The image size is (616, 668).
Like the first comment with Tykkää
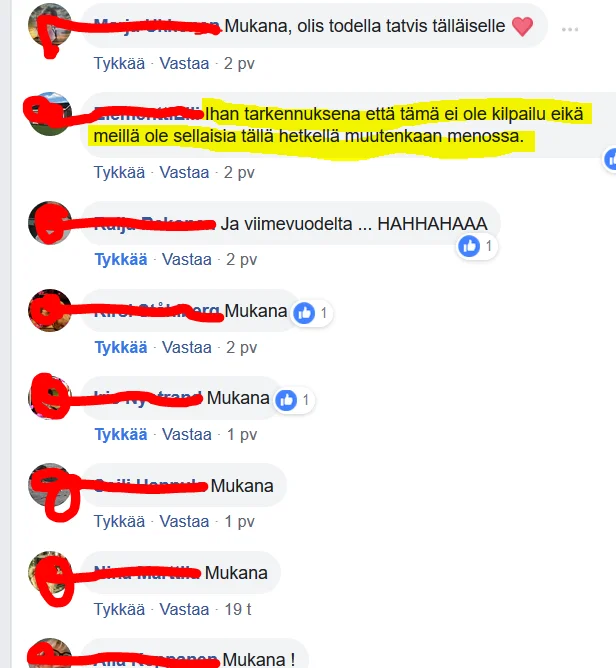pyautogui.click(x=119, y=63)
